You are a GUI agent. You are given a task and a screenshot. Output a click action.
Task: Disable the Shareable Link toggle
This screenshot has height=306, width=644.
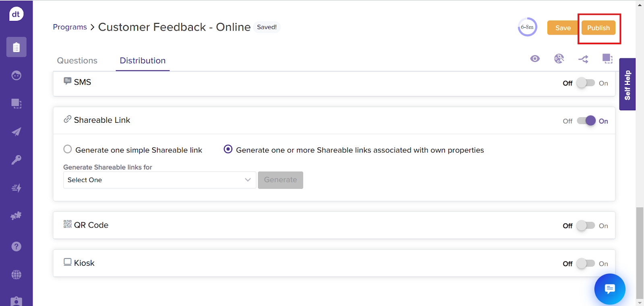586,121
